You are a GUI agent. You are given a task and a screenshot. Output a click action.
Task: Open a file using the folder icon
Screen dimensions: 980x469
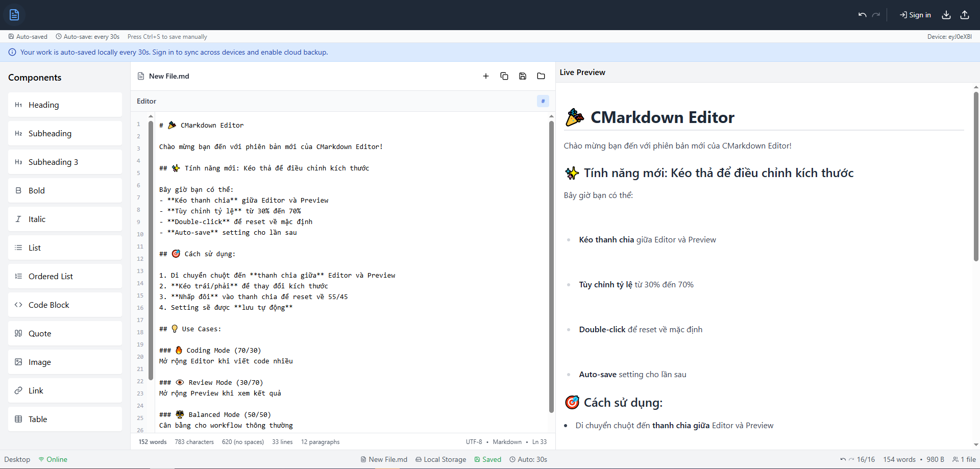pos(541,76)
